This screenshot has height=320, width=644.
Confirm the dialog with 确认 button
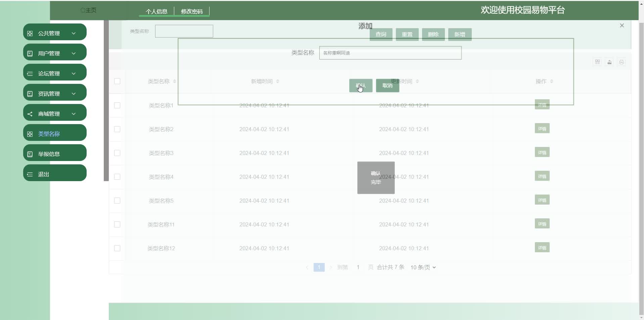point(361,86)
